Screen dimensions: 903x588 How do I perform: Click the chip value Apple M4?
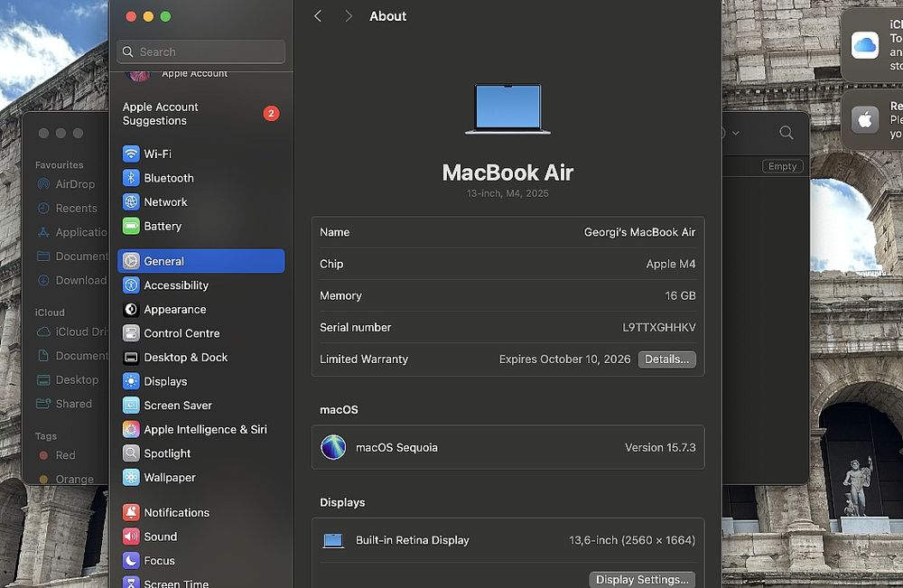670,265
